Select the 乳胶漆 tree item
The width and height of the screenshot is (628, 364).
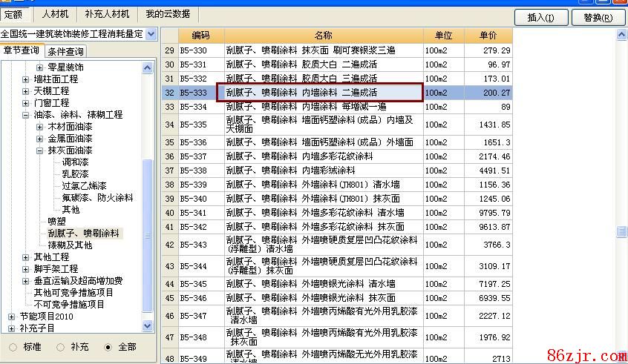tap(75, 174)
